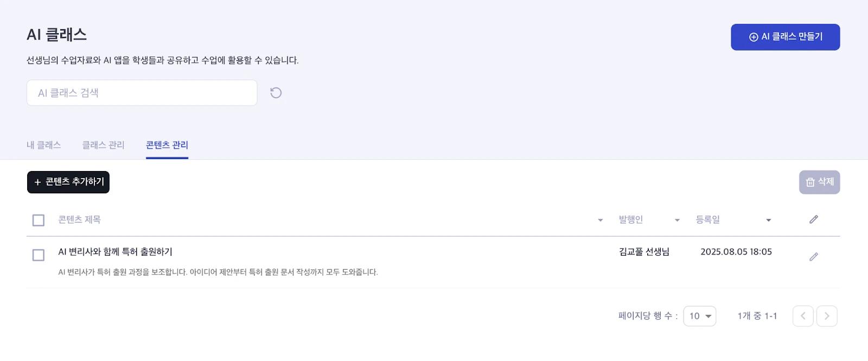Open the 등록일 column dropdown arrow
Screen dimensions: 868x361
click(768, 220)
